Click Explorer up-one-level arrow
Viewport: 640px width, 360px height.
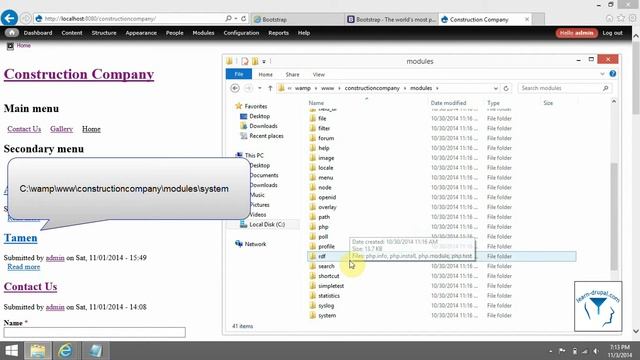pos(270,88)
